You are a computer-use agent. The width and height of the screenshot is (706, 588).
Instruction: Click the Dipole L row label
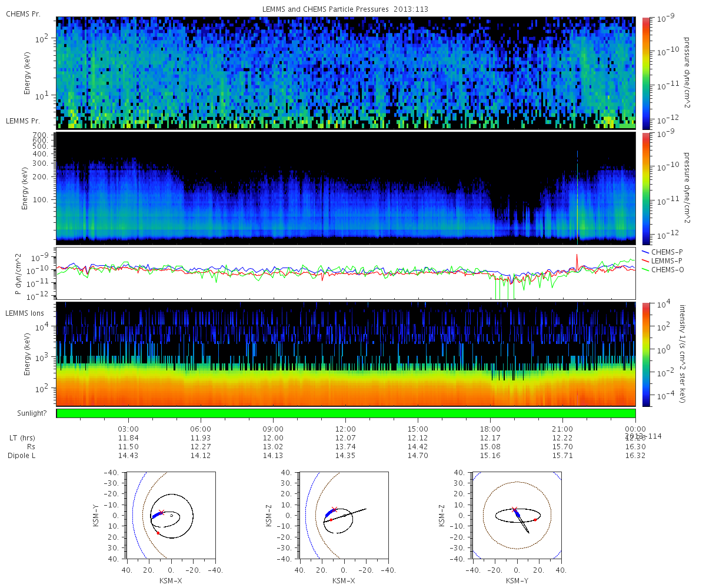coord(23,456)
